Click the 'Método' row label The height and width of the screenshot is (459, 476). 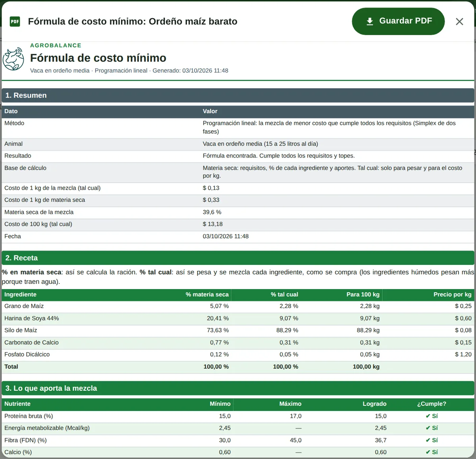[14, 123]
